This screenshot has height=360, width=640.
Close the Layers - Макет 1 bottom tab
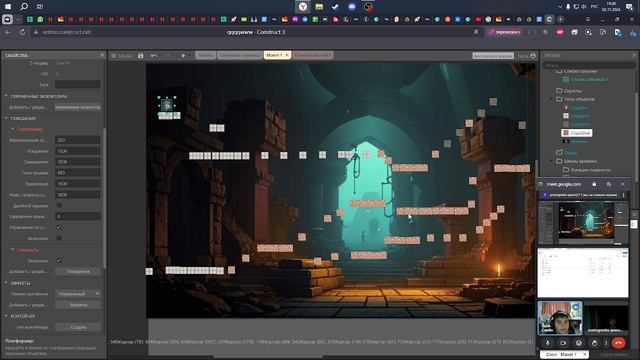584,354
